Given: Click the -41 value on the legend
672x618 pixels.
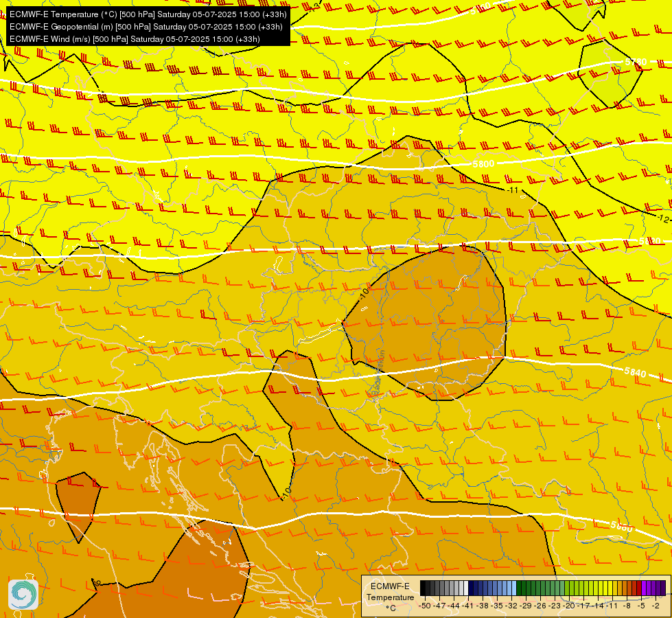Looking at the screenshot, I should pos(467,606).
